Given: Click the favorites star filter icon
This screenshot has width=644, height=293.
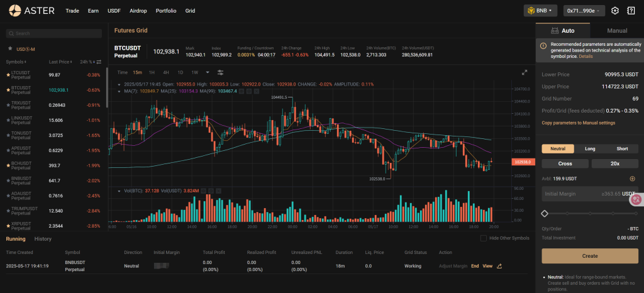Looking at the screenshot, I should tap(10, 48).
